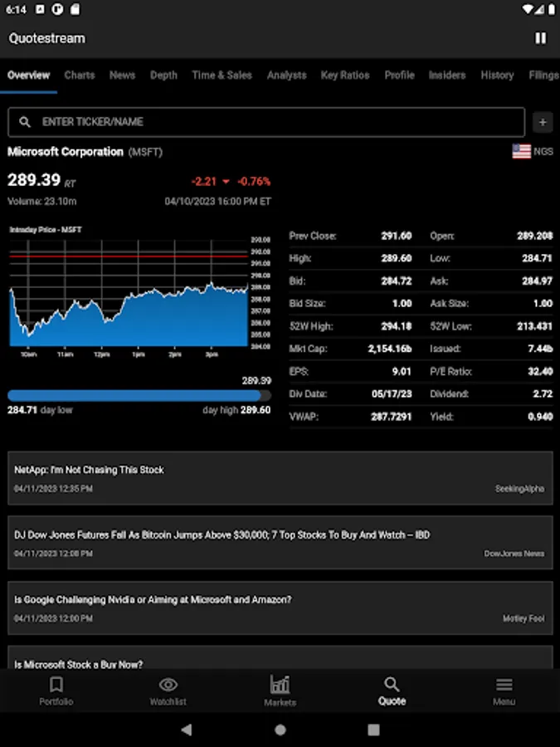The width and height of the screenshot is (560, 747).
Task: Tap the 52W Low value 213.431
Action: point(535,326)
